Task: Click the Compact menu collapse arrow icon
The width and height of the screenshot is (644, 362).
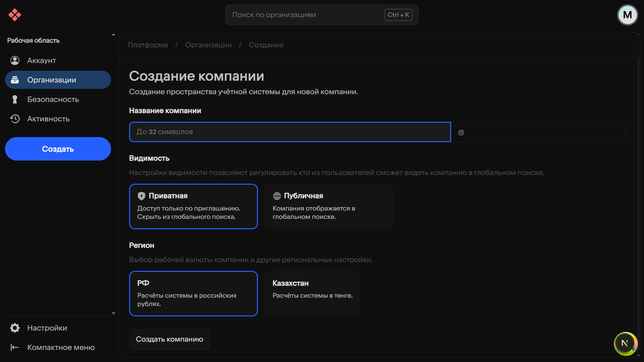Action: click(15, 347)
